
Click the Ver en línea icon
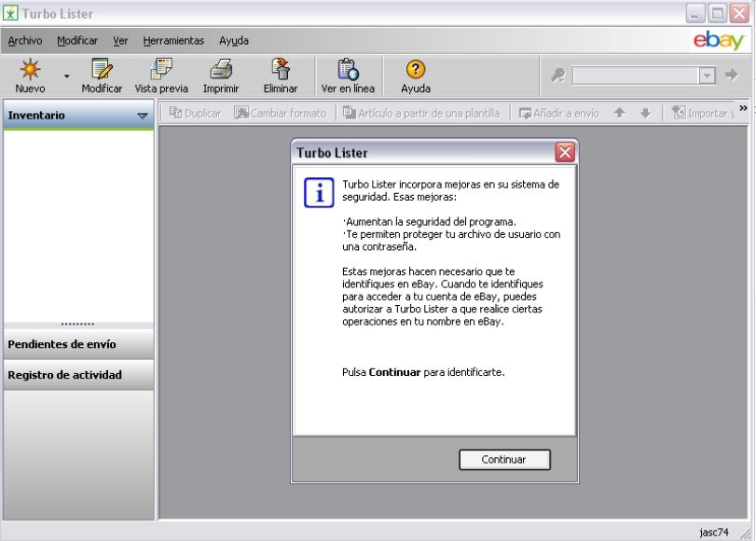pyautogui.click(x=348, y=70)
